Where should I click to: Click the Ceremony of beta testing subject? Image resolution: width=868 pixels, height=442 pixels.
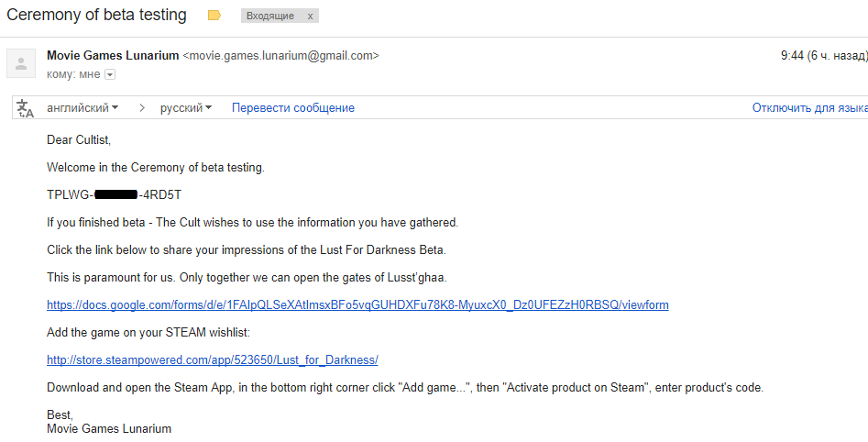96,15
